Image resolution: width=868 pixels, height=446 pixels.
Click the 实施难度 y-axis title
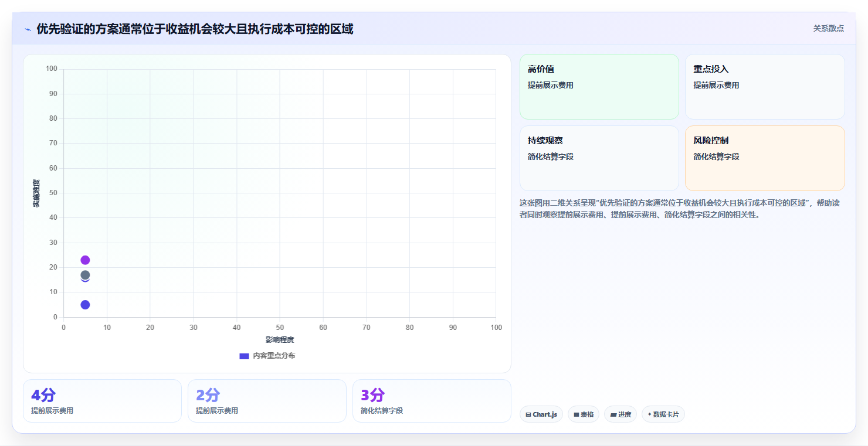(x=36, y=193)
